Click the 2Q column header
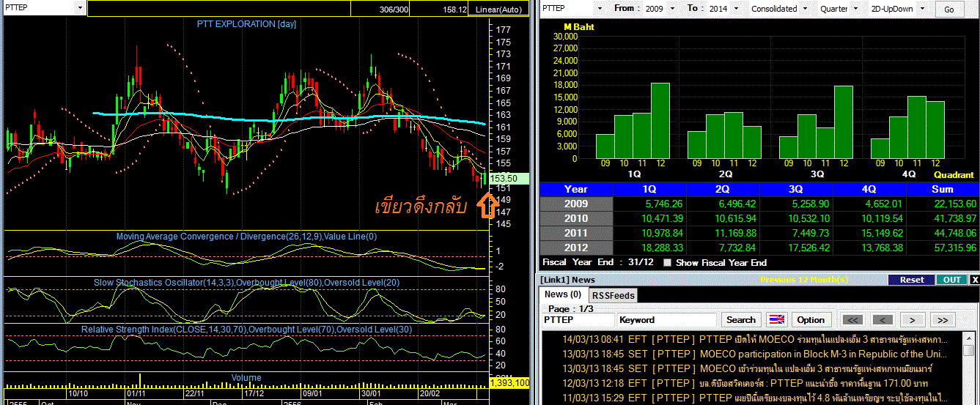Screen dimensions: 980x405 click(x=722, y=189)
